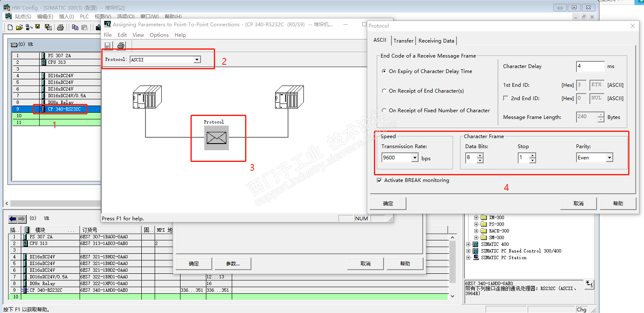Open the 站点(S) menu in HW Config
Image resolution: width=644 pixels, height=313 pixels.
coord(23,17)
